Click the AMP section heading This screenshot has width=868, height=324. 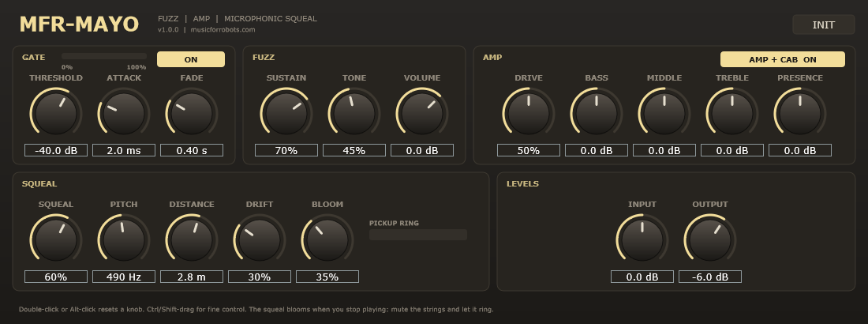pos(492,57)
